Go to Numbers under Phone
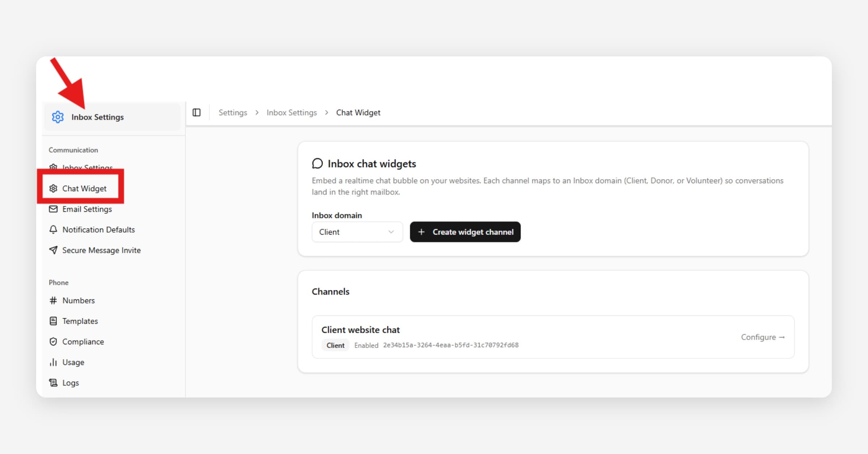This screenshot has width=868, height=454. coord(78,300)
